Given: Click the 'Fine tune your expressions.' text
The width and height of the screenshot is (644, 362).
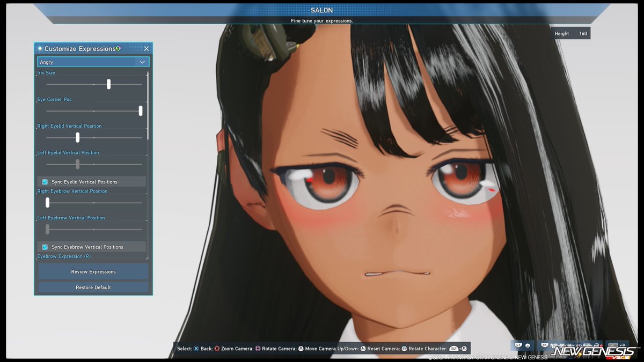Looking at the screenshot, I should (x=322, y=21).
